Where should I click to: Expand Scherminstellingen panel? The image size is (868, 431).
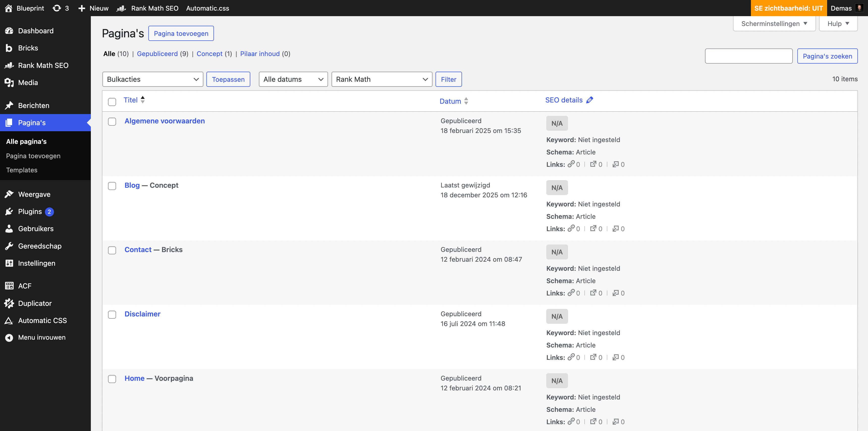(774, 23)
